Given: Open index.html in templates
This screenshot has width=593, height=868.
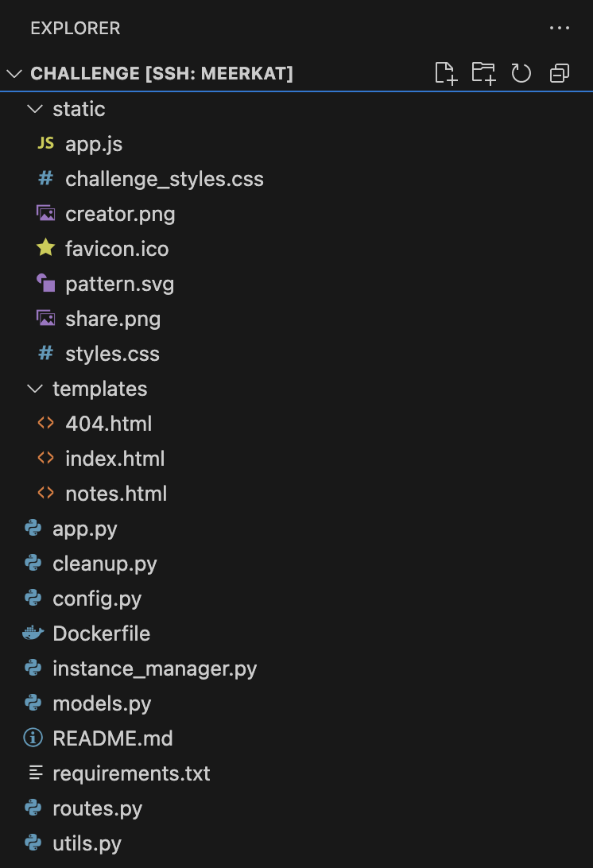Looking at the screenshot, I should click(114, 459).
